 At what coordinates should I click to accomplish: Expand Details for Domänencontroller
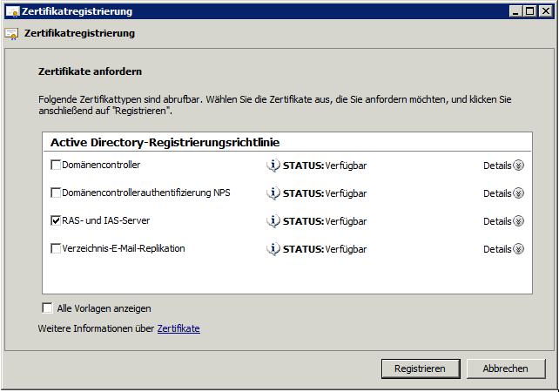click(518, 166)
